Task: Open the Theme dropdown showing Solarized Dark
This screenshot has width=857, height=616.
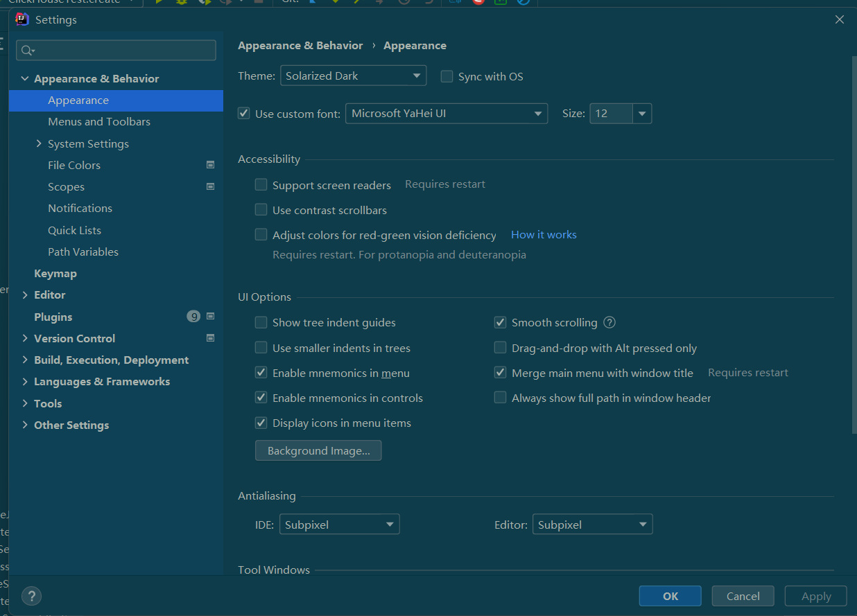Action: click(x=353, y=76)
